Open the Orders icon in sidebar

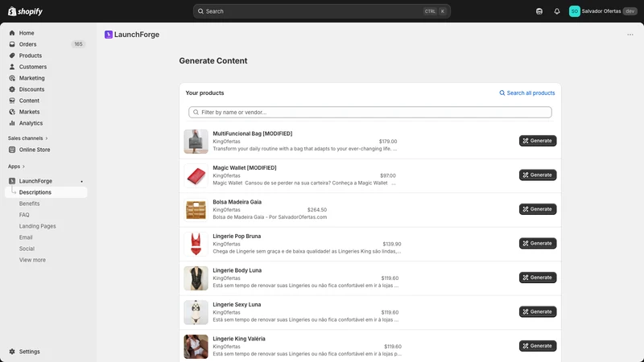(x=12, y=44)
